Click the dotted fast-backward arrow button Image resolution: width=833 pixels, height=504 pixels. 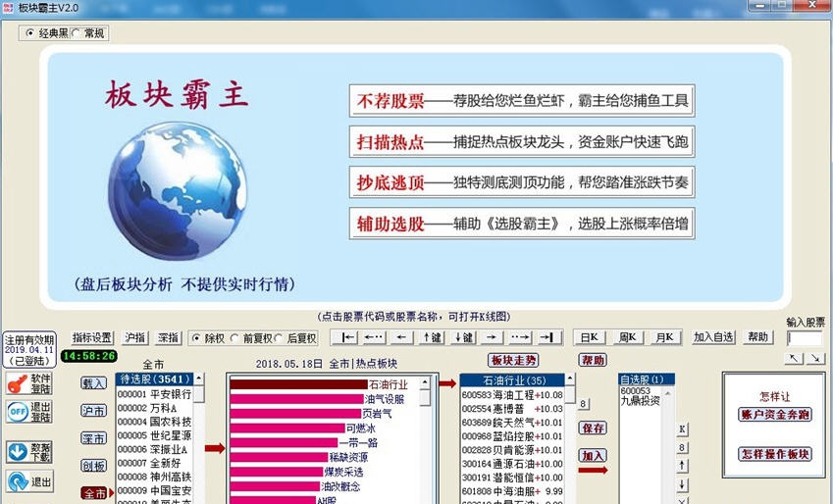374,337
